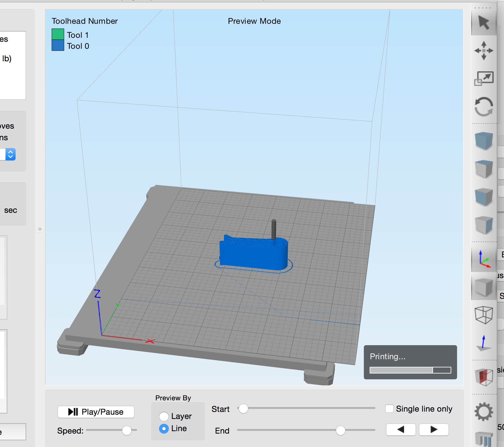Show model normals arrow icon

pos(484,343)
